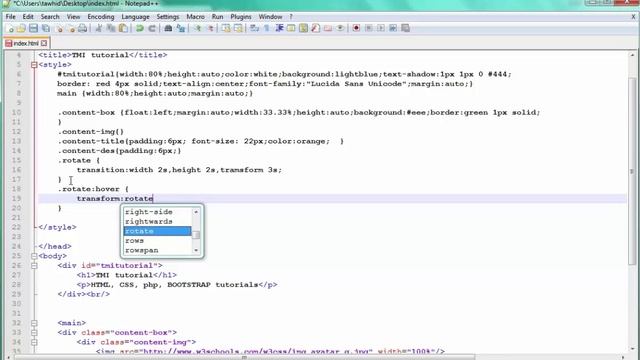640x360 pixels.
Task: Click autocomplete list scroll down arrow
Action: point(196,250)
